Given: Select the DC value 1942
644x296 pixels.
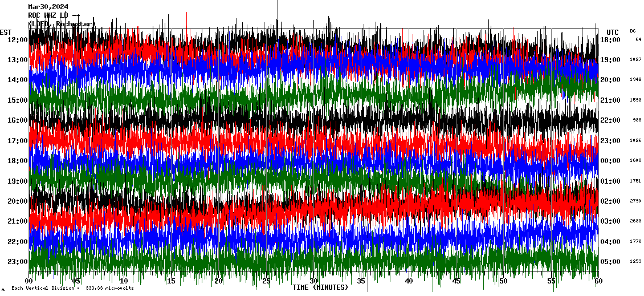Looking at the screenshot, I should pos(635,80).
